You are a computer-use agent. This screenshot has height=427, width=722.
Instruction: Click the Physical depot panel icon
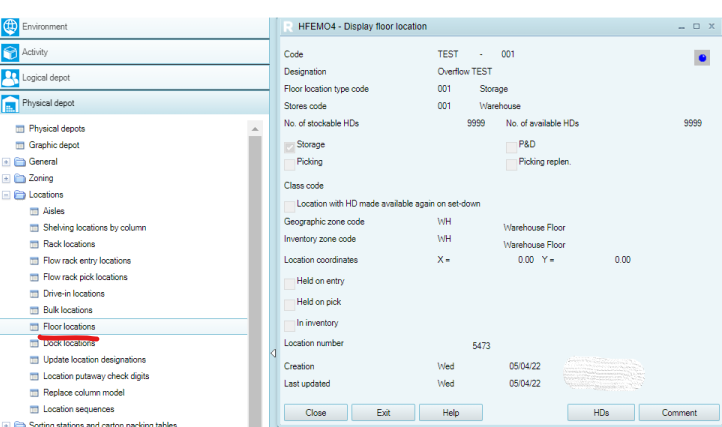(11, 103)
